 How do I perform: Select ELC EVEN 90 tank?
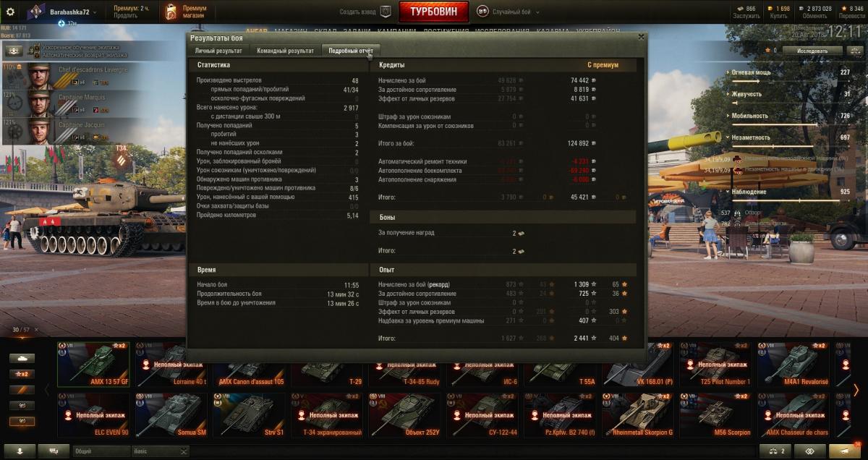pos(93,415)
